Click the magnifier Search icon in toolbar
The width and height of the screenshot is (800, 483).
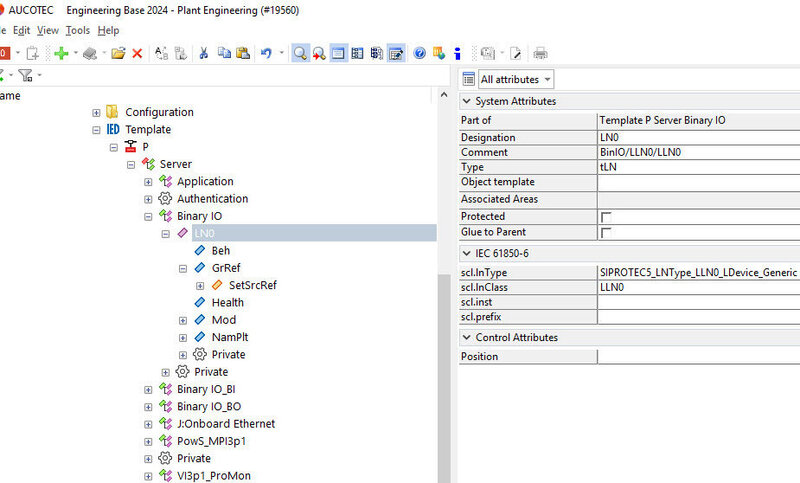(x=300, y=53)
